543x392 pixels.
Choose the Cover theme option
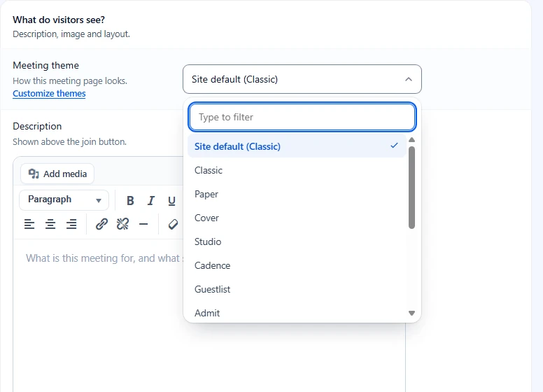tap(297, 218)
